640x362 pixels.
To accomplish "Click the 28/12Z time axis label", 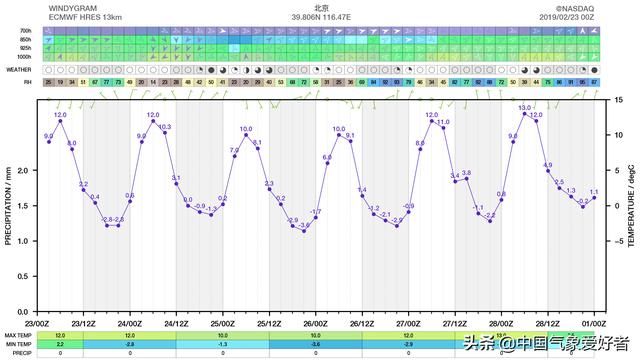I will pos(548,324).
